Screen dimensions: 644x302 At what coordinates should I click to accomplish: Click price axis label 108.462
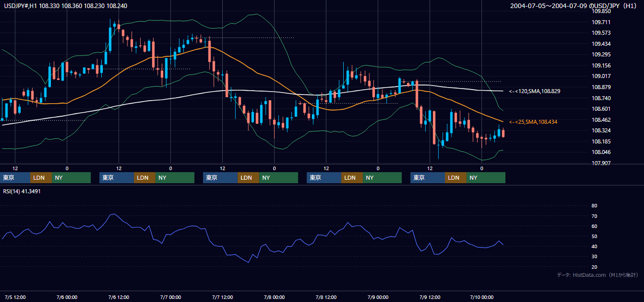click(601, 120)
